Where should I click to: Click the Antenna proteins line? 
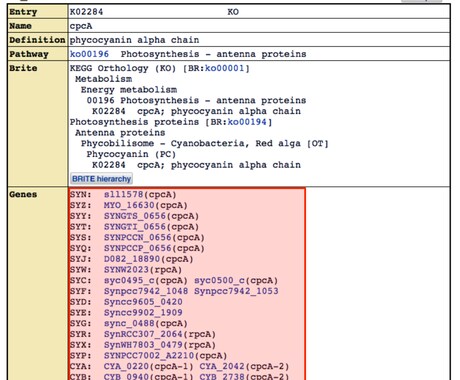tap(120, 133)
